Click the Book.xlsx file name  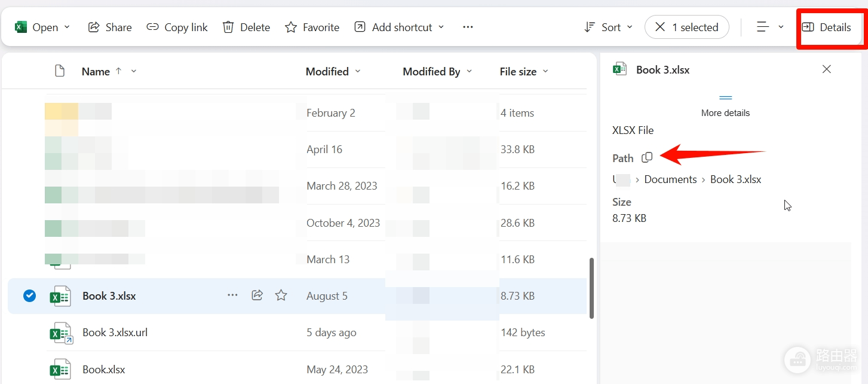click(104, 370)
